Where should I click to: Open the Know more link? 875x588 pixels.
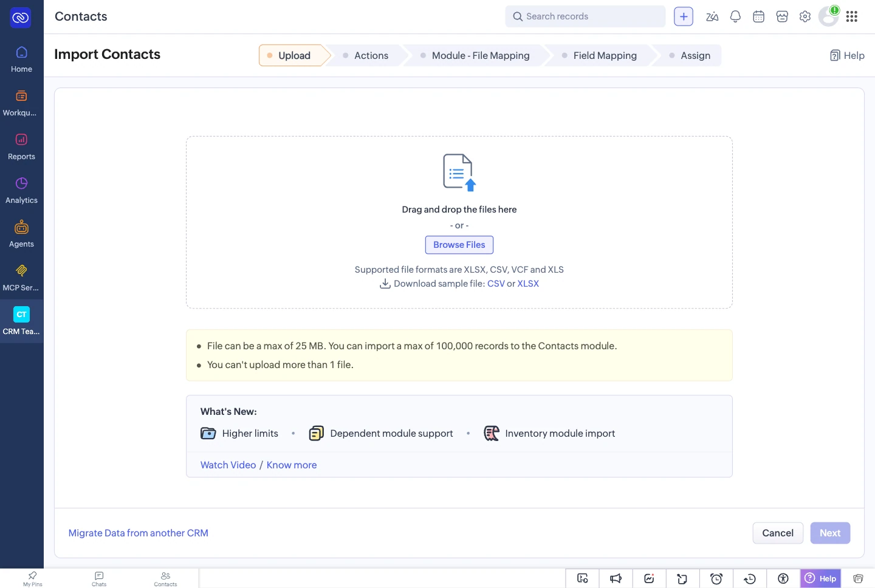(x=292, y=465)
